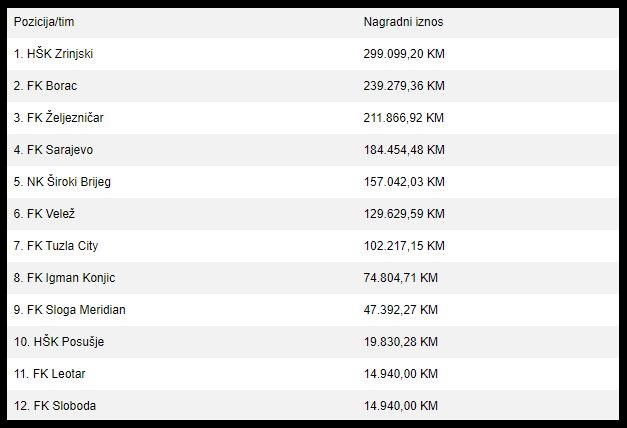Select the '2. FK Borac' team cell
Viewport: 627px width, 428px height.
point(45,86)
